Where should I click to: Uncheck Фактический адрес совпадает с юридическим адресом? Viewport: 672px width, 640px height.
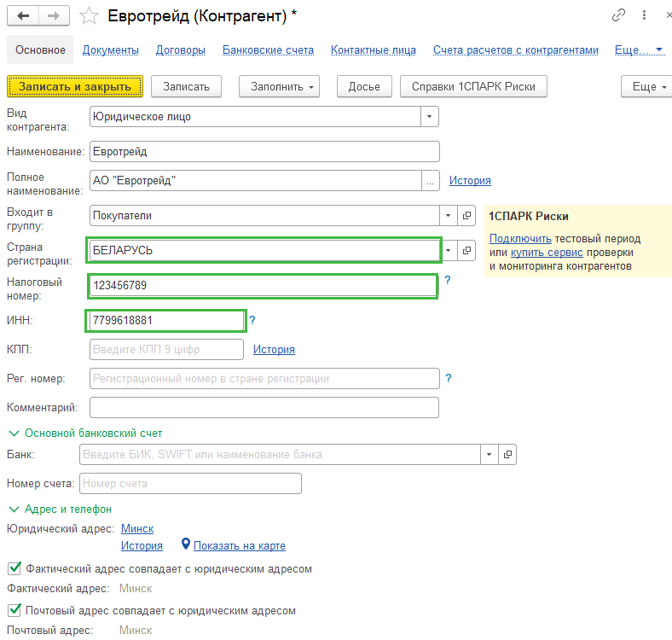[x=14, y=568]
